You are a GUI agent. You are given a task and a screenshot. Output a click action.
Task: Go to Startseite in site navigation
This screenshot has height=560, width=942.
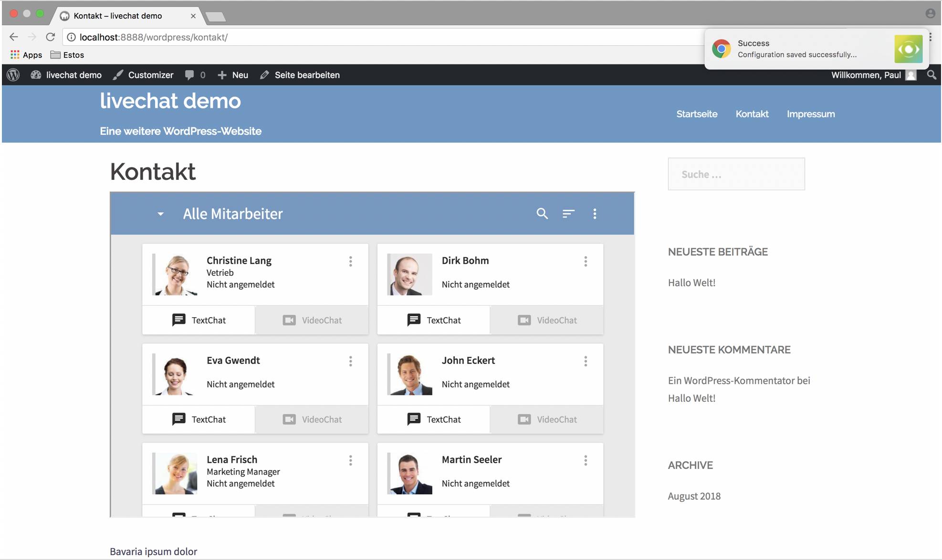pos(697,114)
